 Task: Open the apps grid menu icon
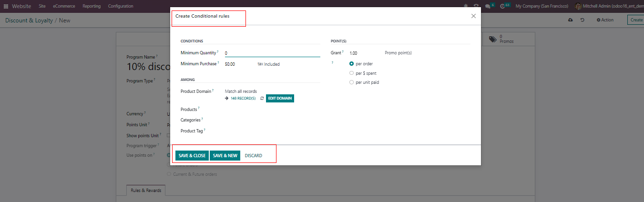(6, 6)
